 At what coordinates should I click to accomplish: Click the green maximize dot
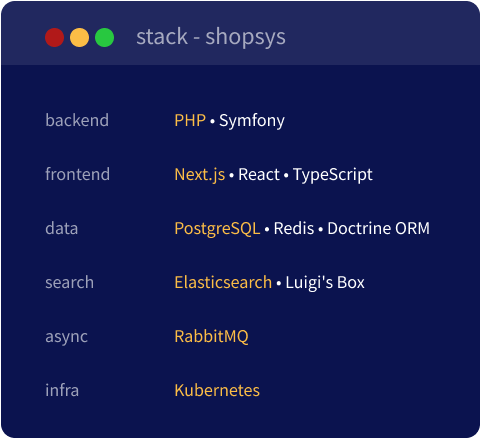click(104, 37)
